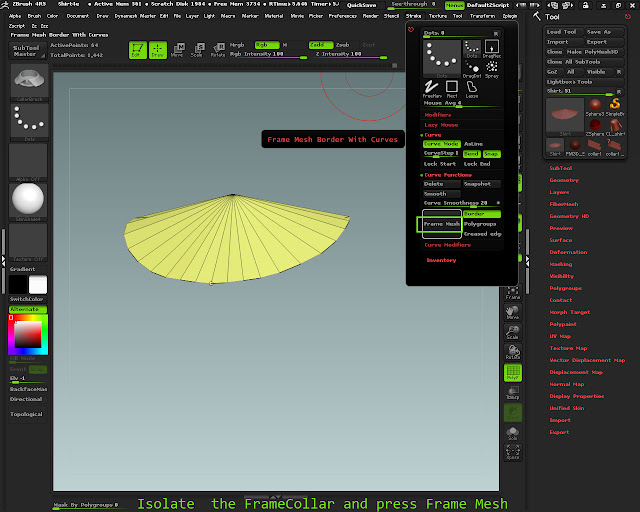This screenshot has width=640, height=512.
Task: Choose the DragDot stroke type
Action: coord(472,69)
